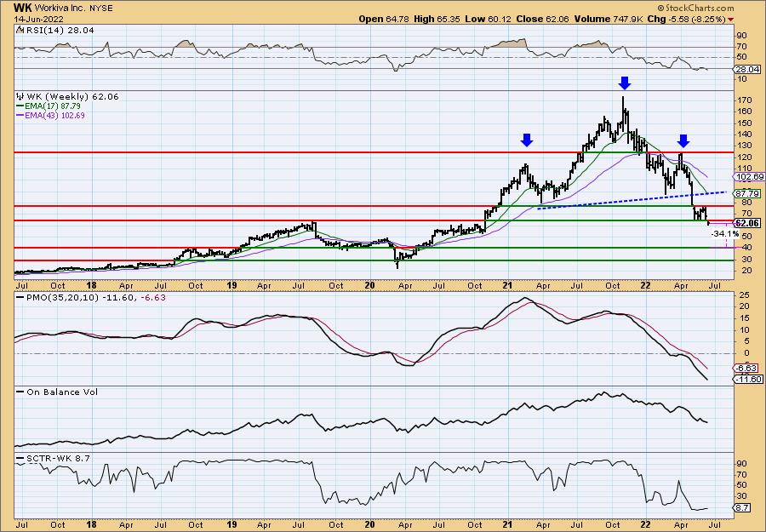This screenshot has height=532, width=766.
Task: Click the bar icon beside RSI(14)
Action: click(20, 30)
